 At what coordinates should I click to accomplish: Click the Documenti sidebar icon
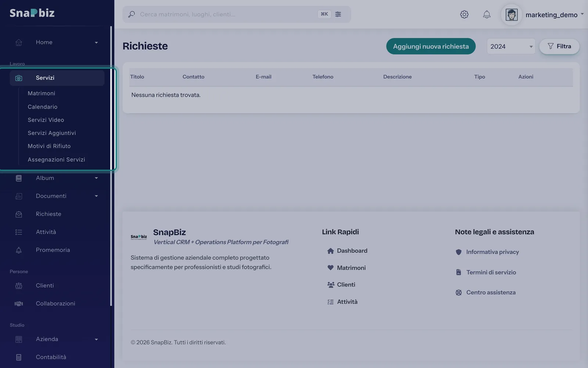(19, 196)
